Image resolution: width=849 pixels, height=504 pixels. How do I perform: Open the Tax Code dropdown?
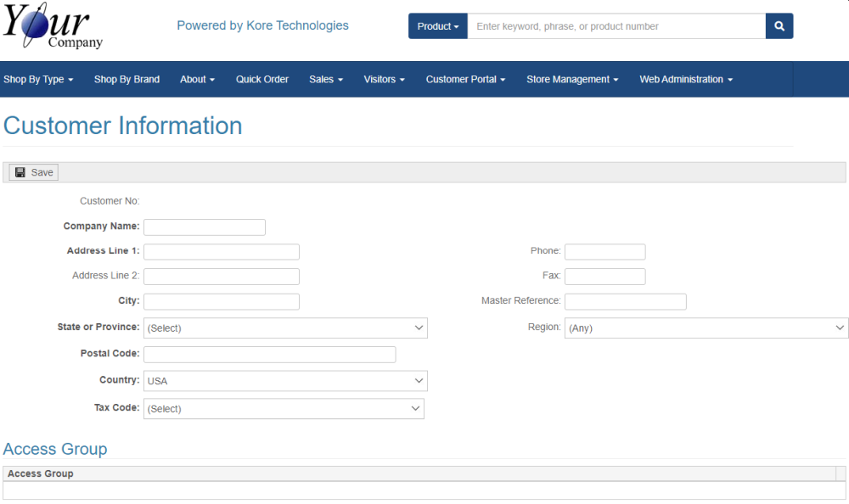point(284,409)
